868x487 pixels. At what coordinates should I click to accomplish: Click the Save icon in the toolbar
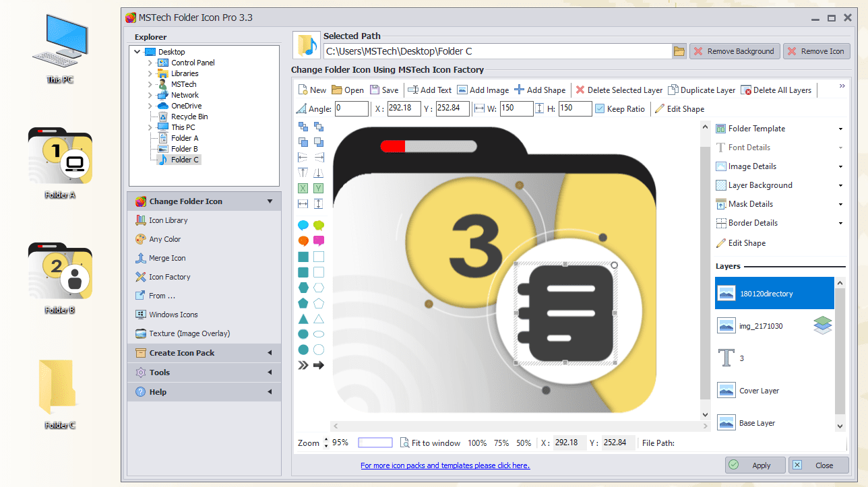[384, 89]
